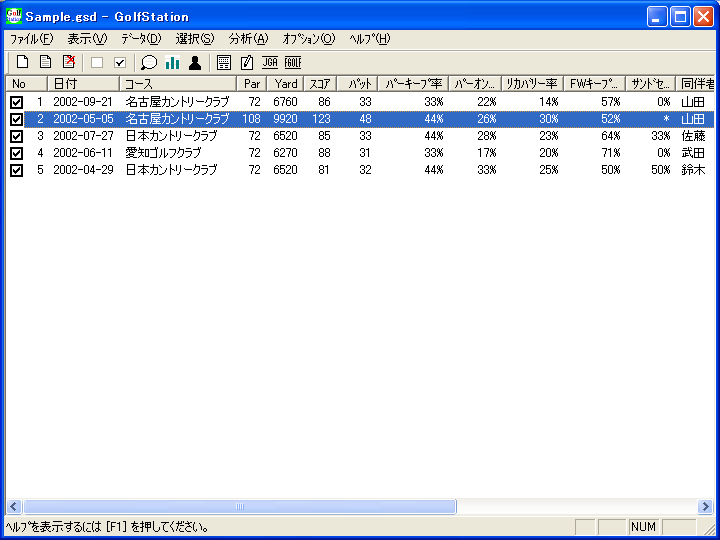Sort by the コース column header

coord(178,84)
